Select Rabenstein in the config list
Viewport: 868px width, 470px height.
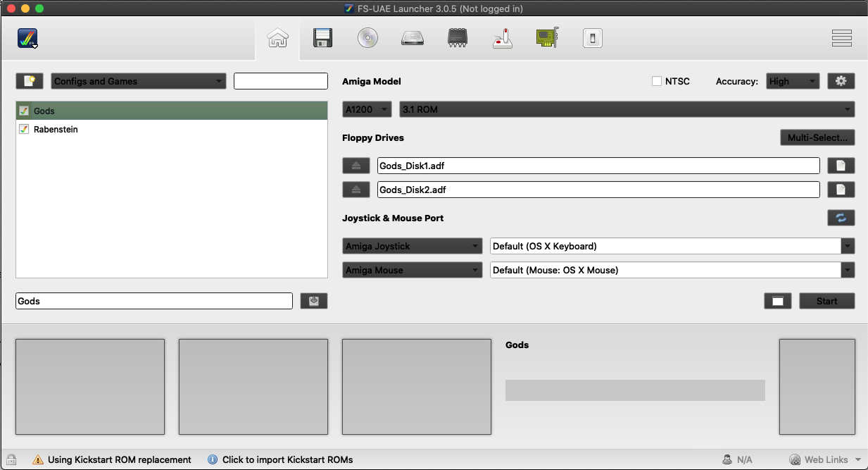[56, 130]
